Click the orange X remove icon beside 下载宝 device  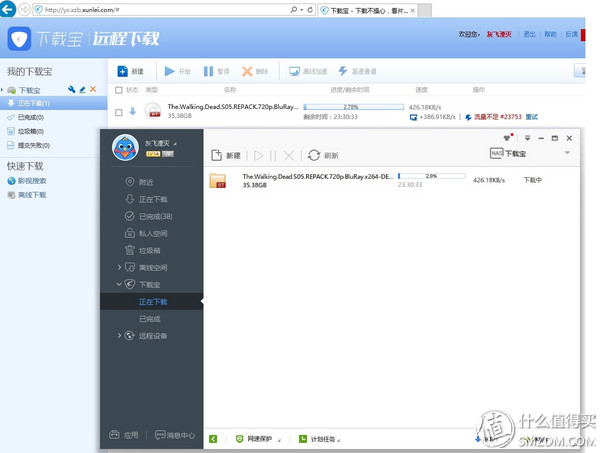pos(93,89)
